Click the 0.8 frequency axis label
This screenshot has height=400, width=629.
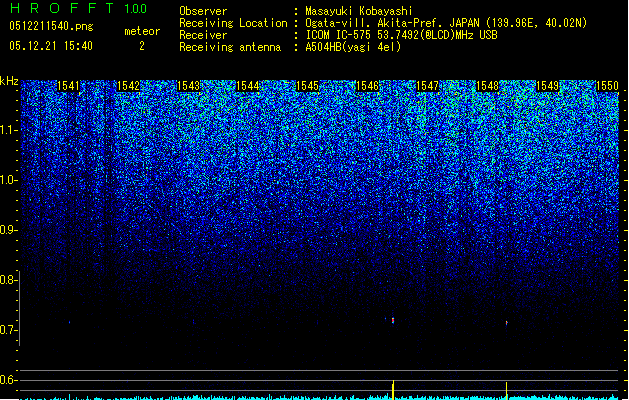coord(8,280)
